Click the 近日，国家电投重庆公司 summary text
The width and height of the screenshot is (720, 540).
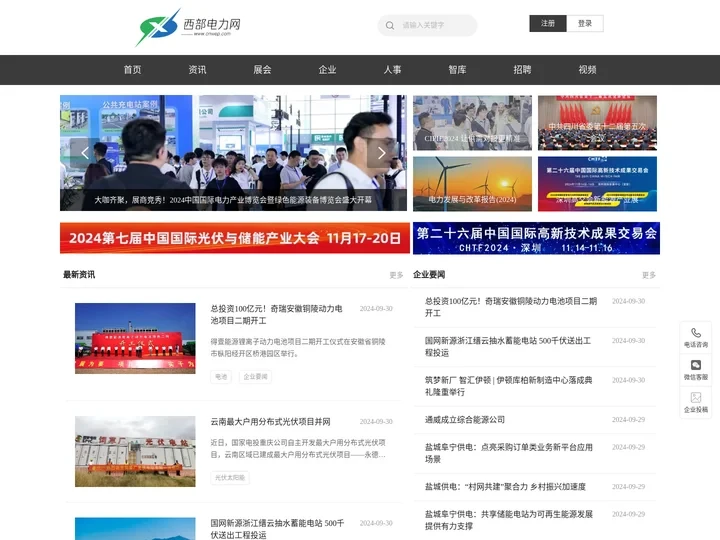[298, 449]
